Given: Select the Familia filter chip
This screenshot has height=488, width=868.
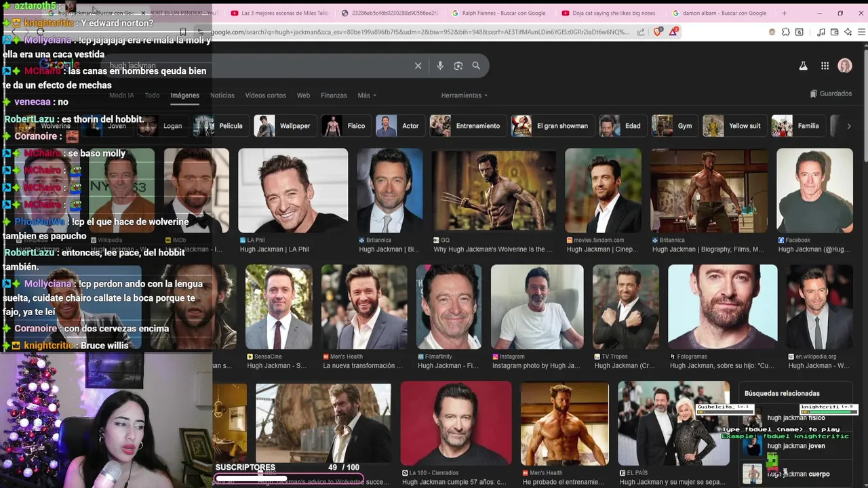Looking at the screenshot, I should click(x=797, y=126).
